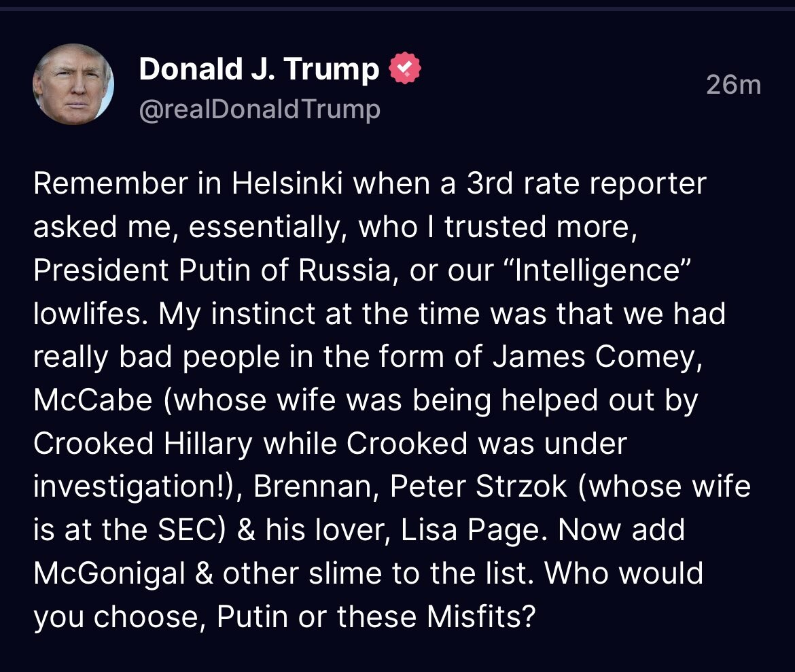Image resolution: width=795 pixels, height=672 pixels.
Task: Open the profile avatar beside the display name
Action: pyautogui.click(x=73, y=84)
